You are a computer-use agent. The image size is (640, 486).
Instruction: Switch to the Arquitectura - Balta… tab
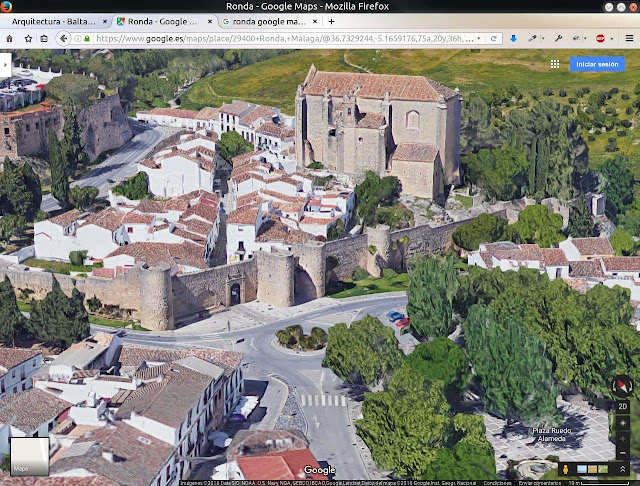(x=53, y=22)
